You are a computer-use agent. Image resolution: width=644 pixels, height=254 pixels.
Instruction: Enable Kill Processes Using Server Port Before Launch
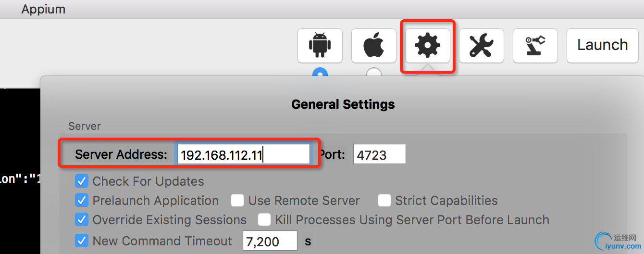pos(264,220)
